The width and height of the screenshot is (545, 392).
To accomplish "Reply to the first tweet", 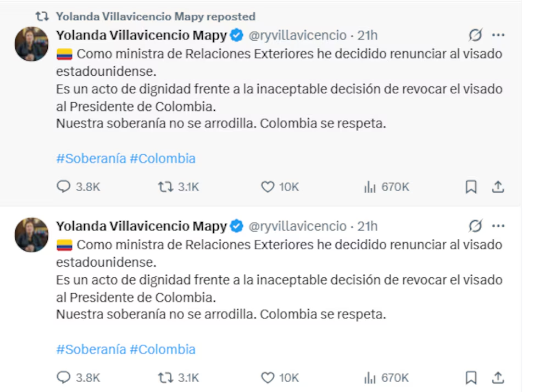I will coord(64,187).
